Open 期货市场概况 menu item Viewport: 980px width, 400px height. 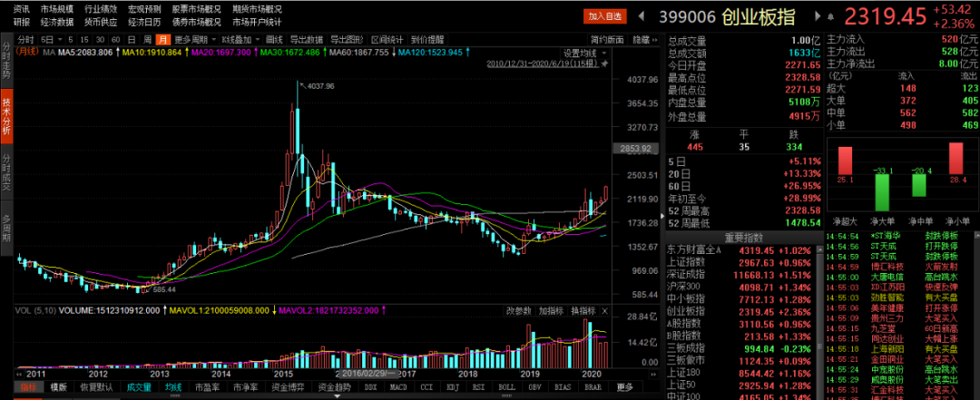pos(257,9)
